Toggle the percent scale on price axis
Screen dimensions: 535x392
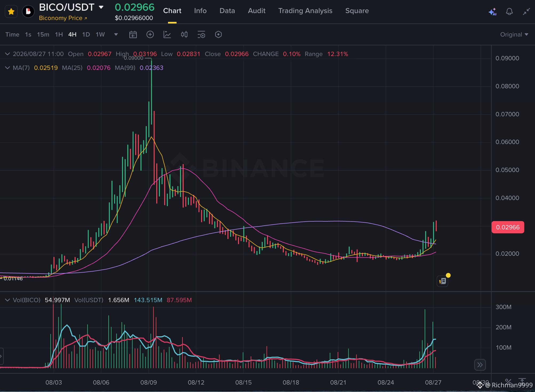(x=508, y=381)
